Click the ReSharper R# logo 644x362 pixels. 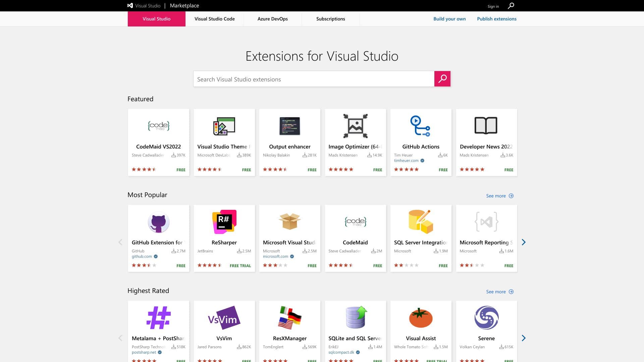coord(224,222)
